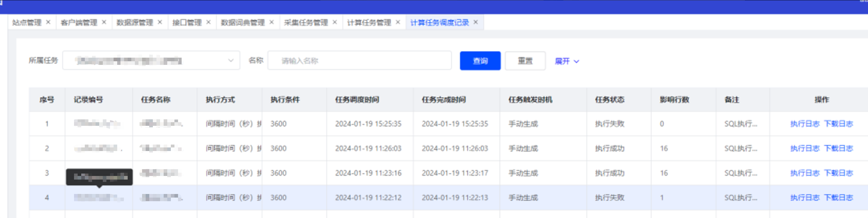Click 执行失败 status in row 4

[x=610, y=198]
